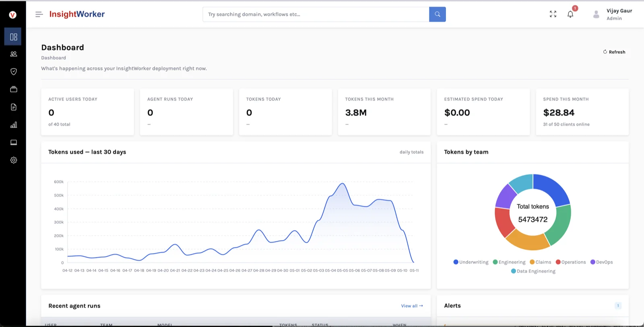Click the user avatar icon
Viewport: 644px width, 327px height.
pyautogui.click(x=596, y=14)
